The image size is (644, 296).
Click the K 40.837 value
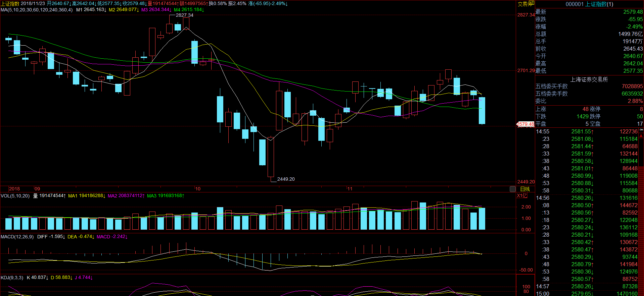38,278
